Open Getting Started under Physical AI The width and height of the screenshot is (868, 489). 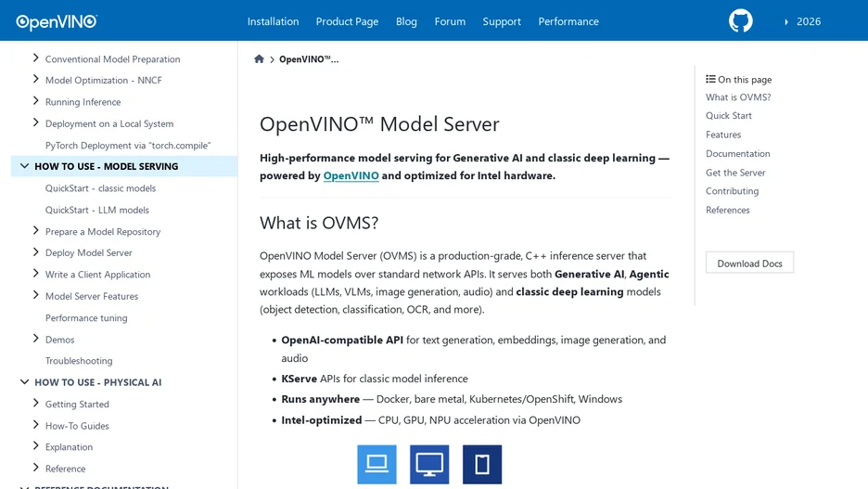click(77, 405)
